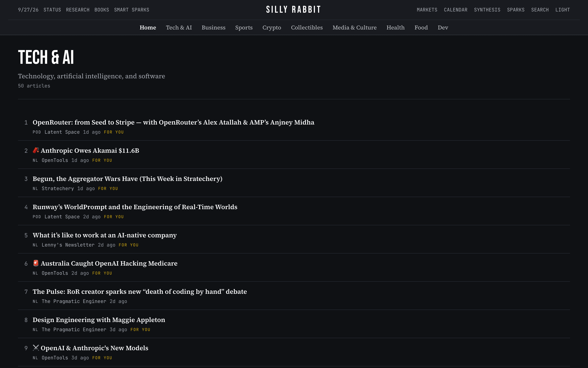This screenshot has width=588, height=368.
Task: Open the Status page link
Action: point(52,10)
